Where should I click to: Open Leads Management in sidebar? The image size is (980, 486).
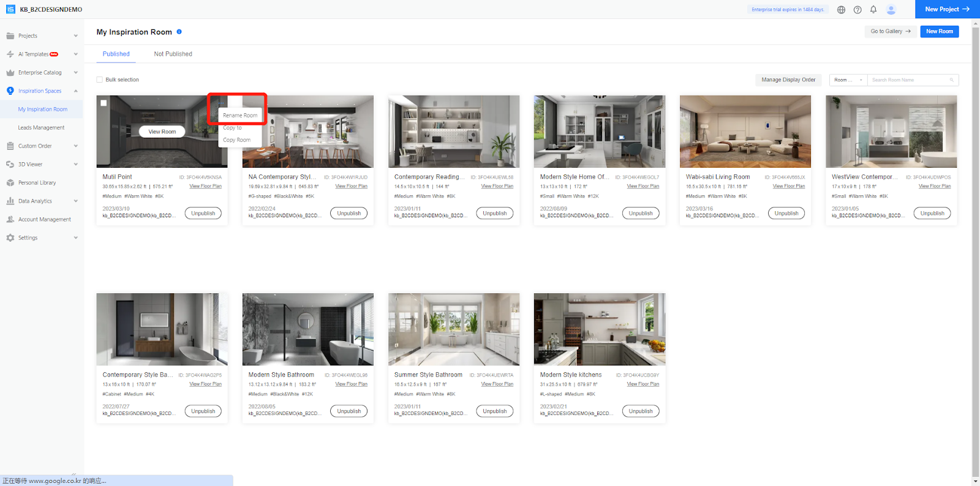(x=42, y=128)
